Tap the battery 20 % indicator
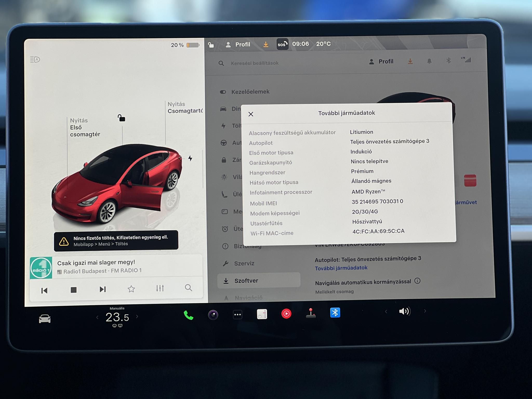 (185, 45)
